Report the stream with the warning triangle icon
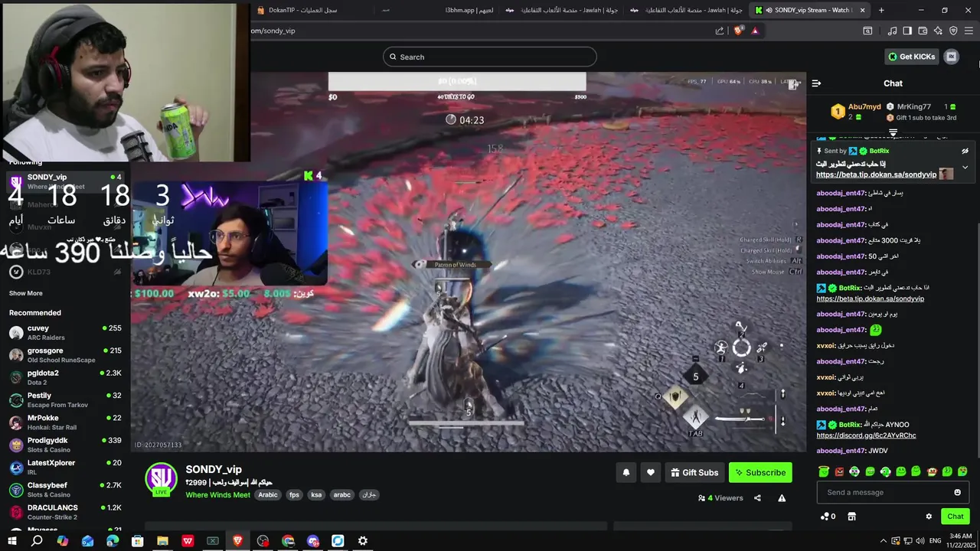The width and height of the screenshot is (980, 551). pos(782,498)
